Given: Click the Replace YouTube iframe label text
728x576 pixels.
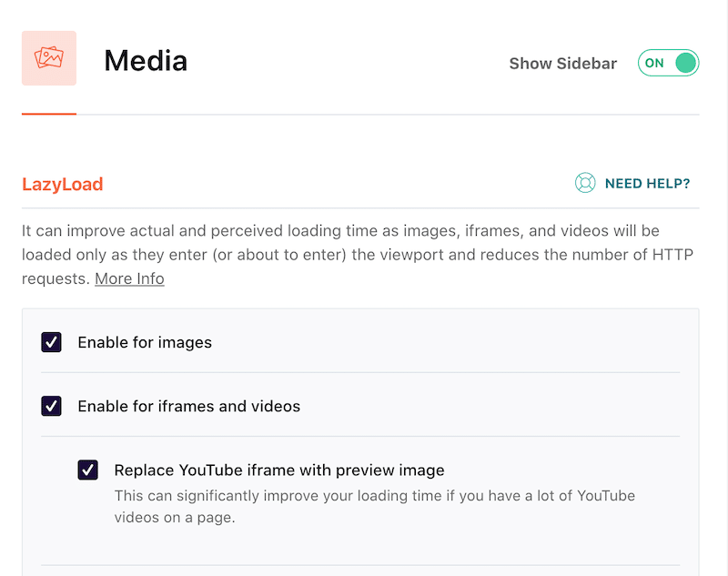Looking at the screenshot, I should tap(278, 470).
